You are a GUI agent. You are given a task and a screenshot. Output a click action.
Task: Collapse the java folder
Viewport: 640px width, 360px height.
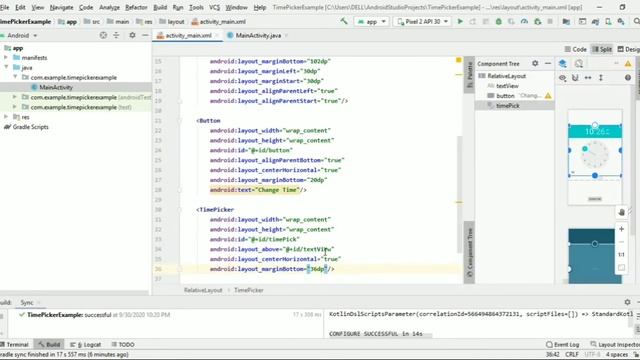pyautogui.click(x=6, y=67)
